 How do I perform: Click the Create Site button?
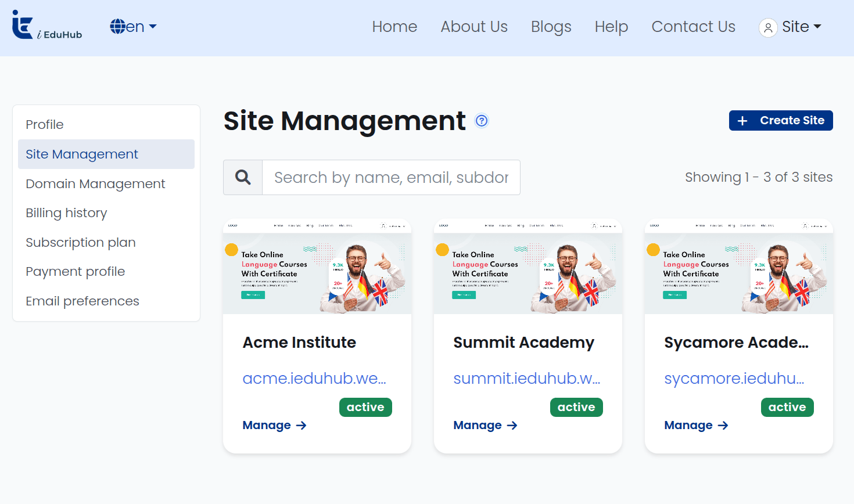click(x=781, y=121)
